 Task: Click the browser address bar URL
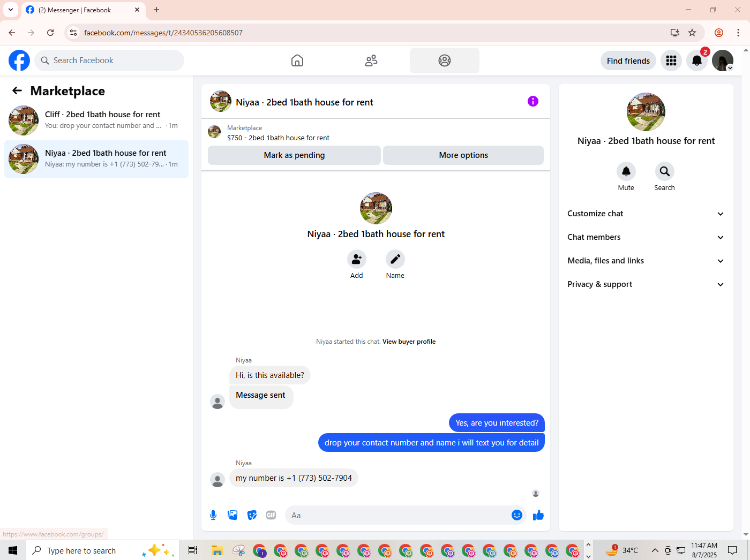point(163,33)
